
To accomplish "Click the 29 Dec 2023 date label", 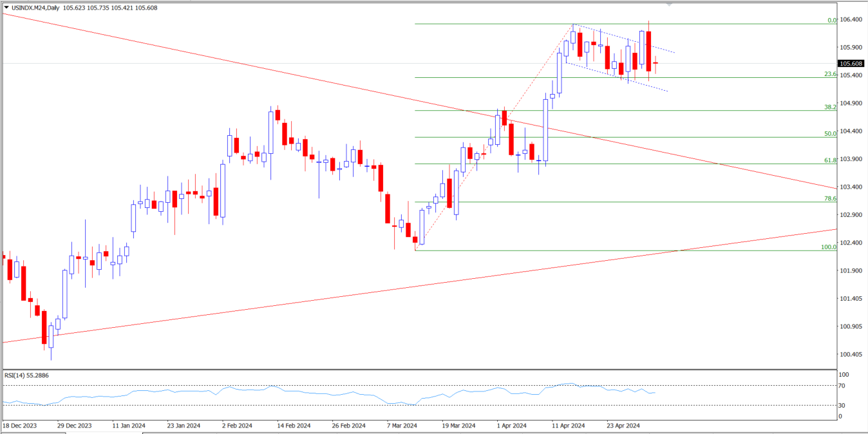I will click(74, 426).
